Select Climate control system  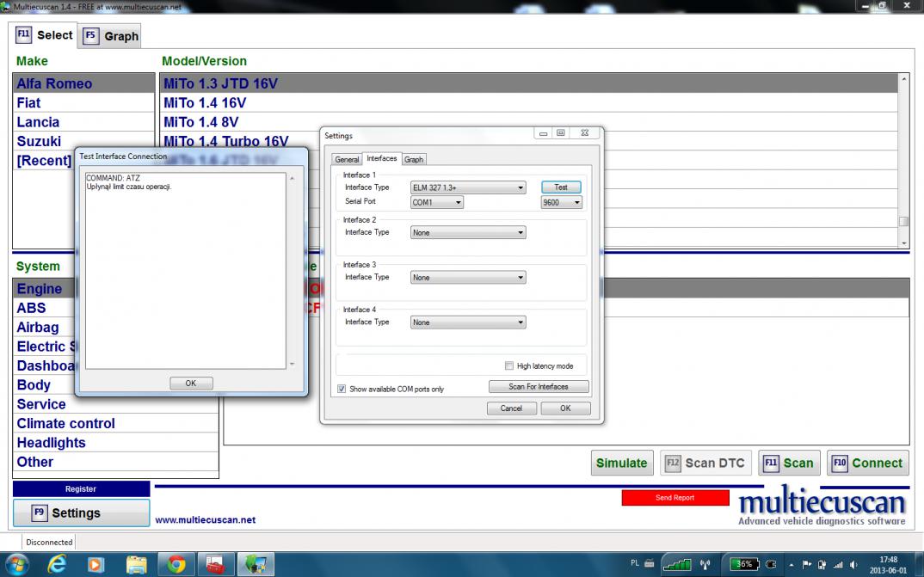[x=115, y=423]
